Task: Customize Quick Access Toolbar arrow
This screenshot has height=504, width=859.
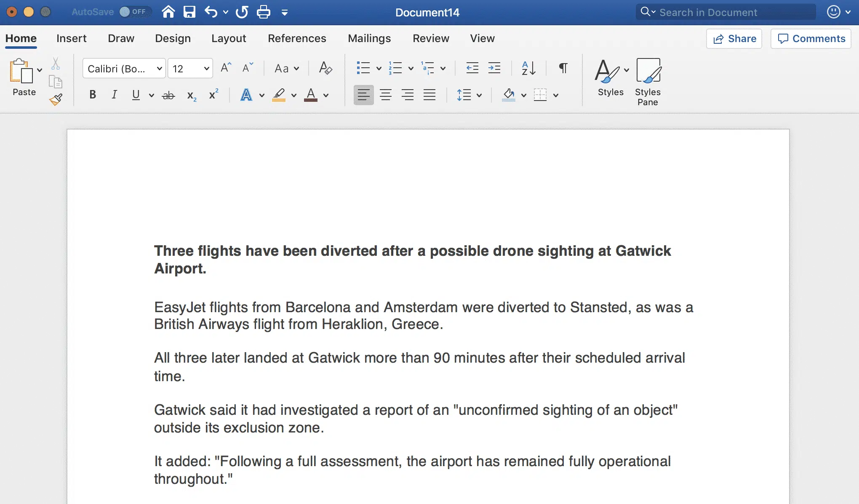Action: coord(285,13)
